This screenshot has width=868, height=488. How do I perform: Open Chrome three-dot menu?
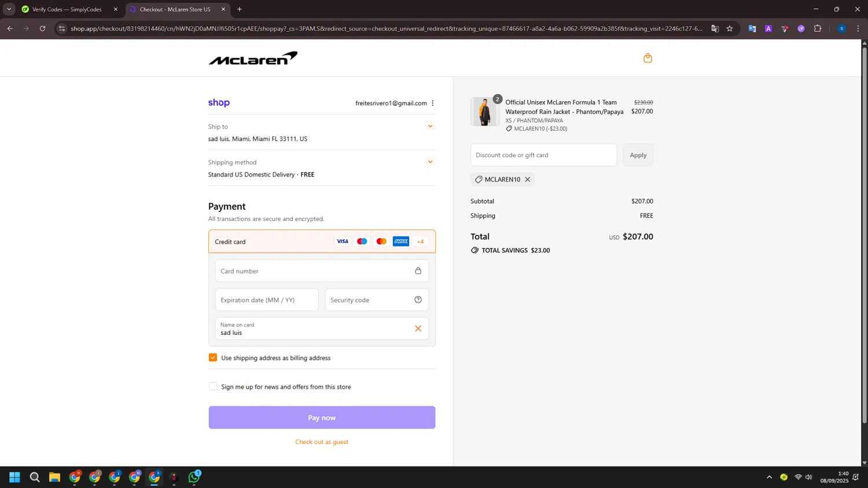[x=858, y=28]
